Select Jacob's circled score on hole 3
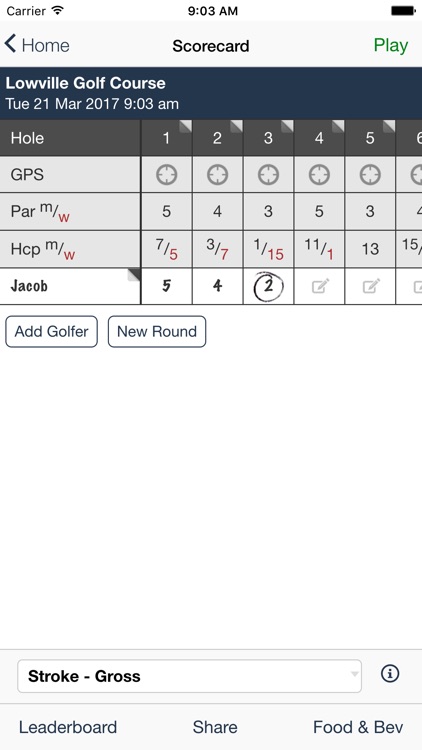 (x=268, y=286)
